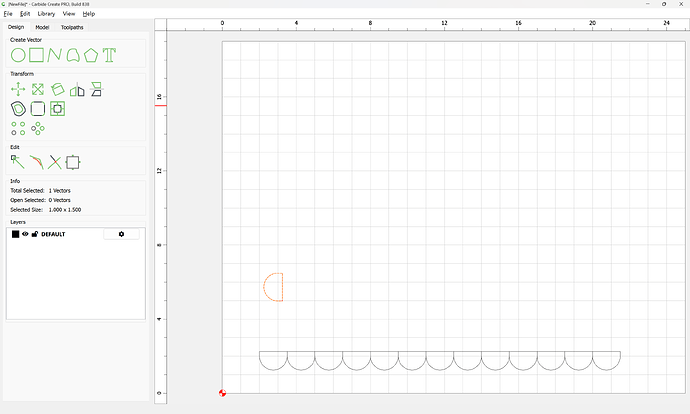Select the orange half-circle vector on canvas
The image size is (690, 414).
265,287
